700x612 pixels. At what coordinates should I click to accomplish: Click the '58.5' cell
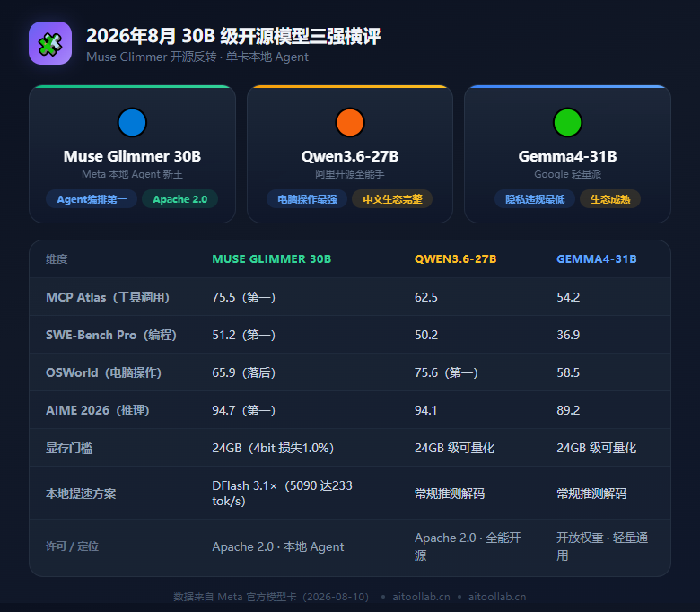point(568,372)
